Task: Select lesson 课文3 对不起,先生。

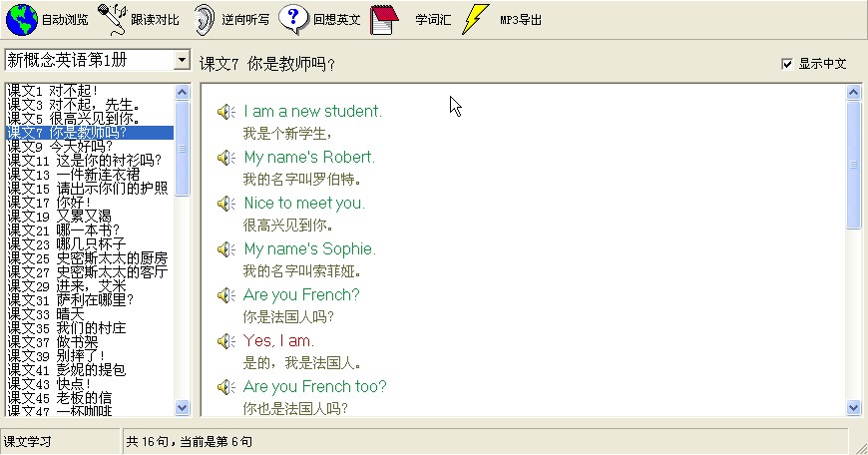Action: 90,105
